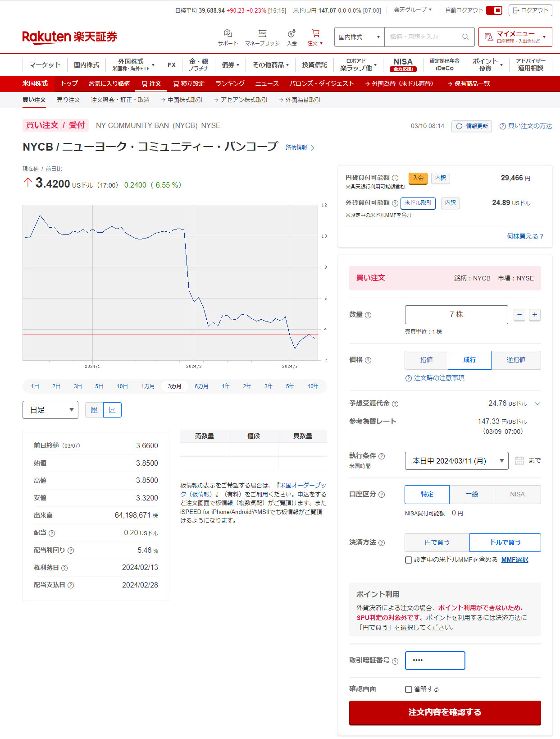Check 設定中の米ドルMMFを含める checkbox
This screenshot has width=560, height=739.
tap(409, 560)
